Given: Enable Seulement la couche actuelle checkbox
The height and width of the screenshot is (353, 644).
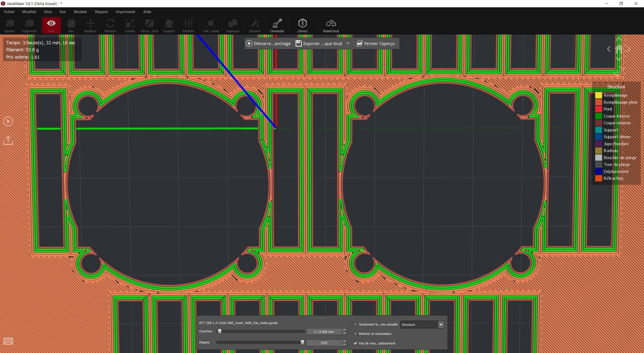Looking at the screenshot, I should pos(355,324).
